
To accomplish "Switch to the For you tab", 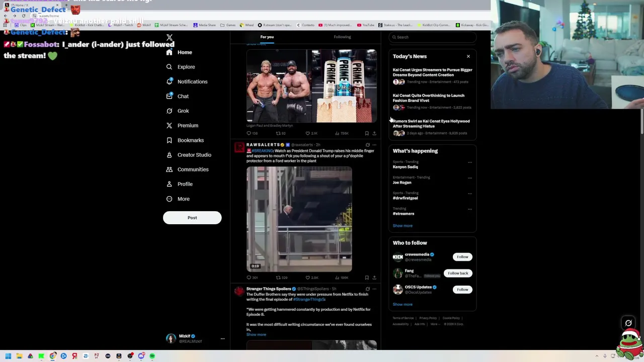I will pos(267,37).
